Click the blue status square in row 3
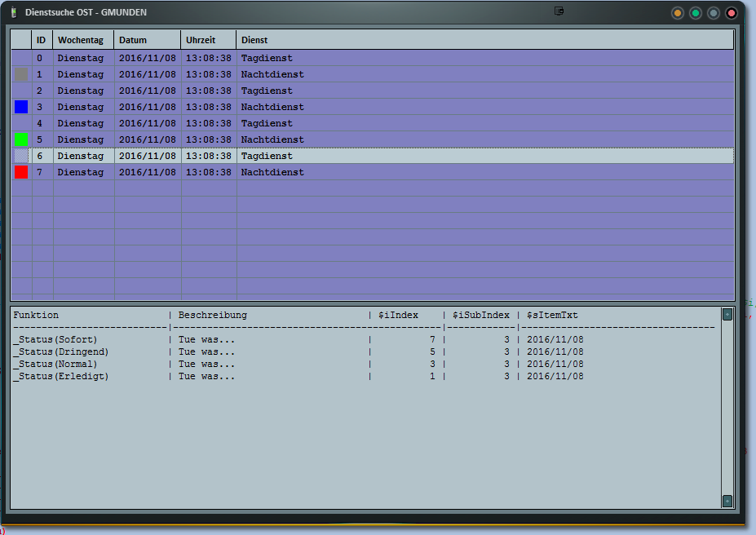The image size is (756, 535). pos(21,107)
